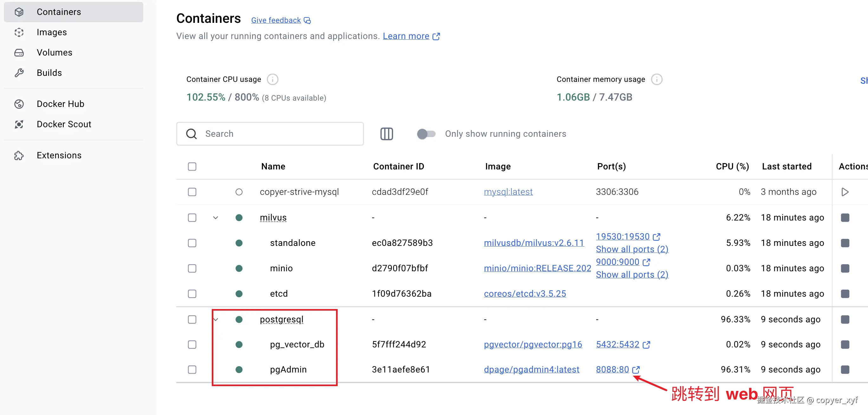Open the column selection icon
This screenshot has height=415, width=868.
[x=386, y=134]
